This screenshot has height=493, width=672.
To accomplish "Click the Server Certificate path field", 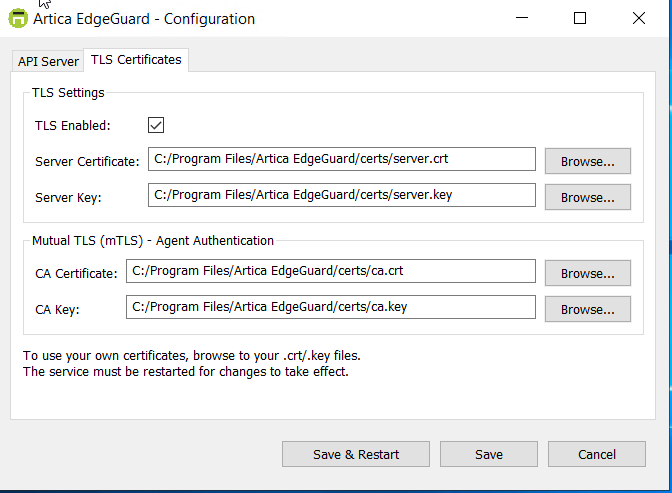I will [342, 159].
